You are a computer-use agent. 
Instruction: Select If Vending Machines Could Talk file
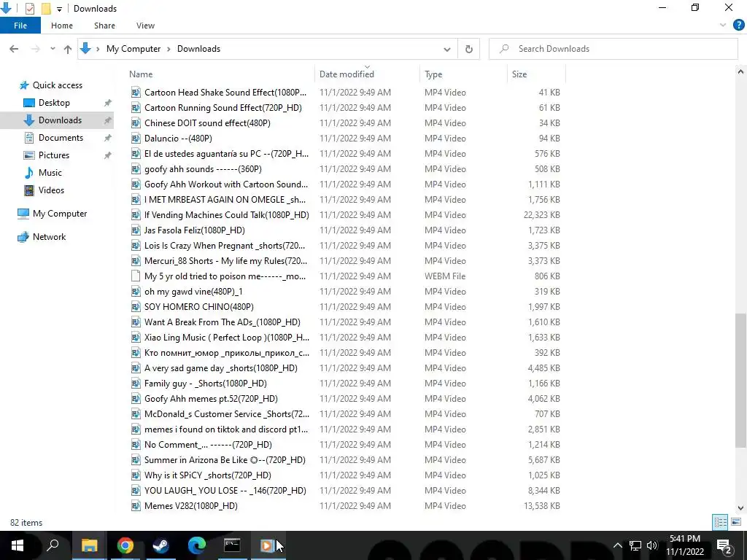tap(227, 215)
